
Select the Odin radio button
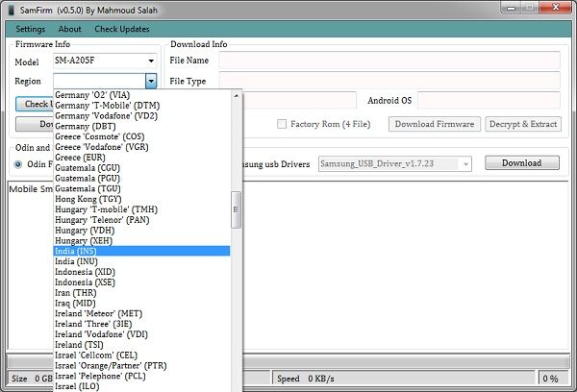[x=17, y=164]
